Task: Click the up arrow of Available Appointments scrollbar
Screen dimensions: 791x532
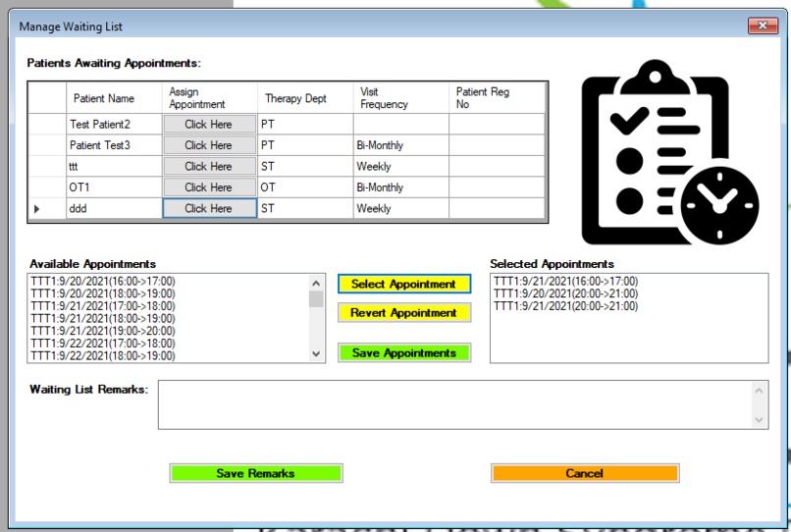Action: pos(316,283)
